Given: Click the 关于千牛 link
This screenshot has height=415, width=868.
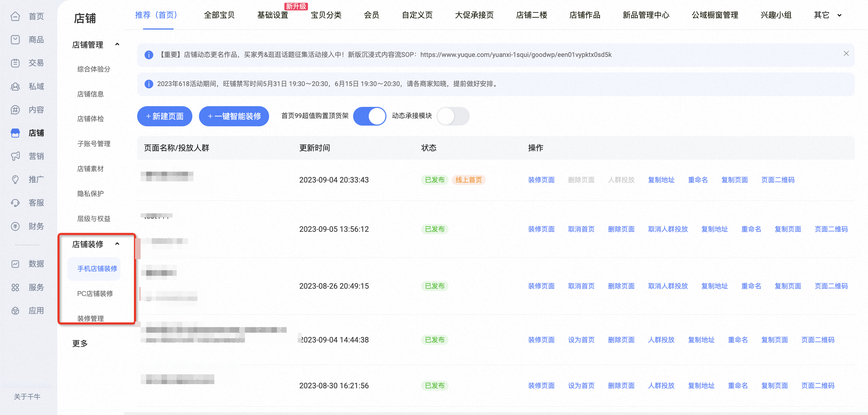Looking at the screenshot, I should click(x=27, y=397).
